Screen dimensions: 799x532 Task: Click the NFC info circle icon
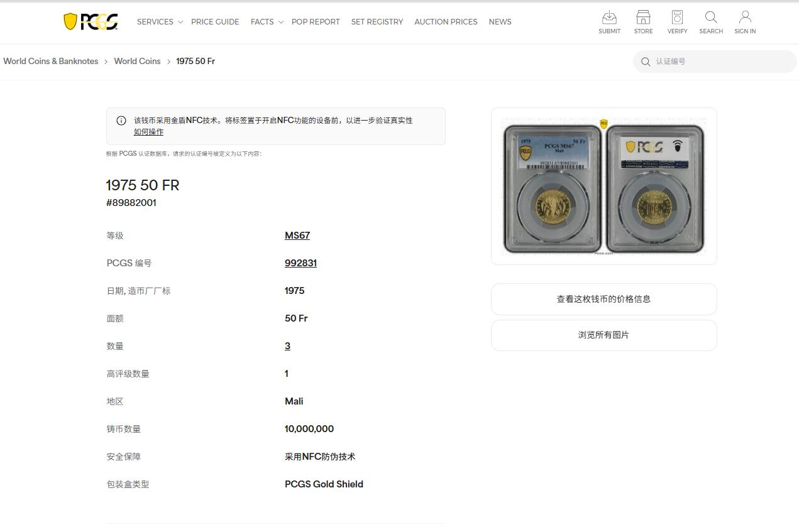coord(121,120)
